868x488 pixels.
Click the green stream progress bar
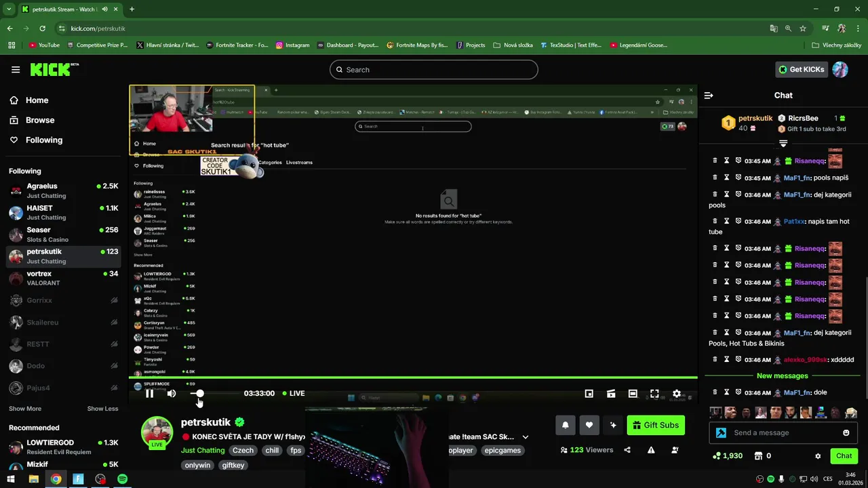point(413,377)
